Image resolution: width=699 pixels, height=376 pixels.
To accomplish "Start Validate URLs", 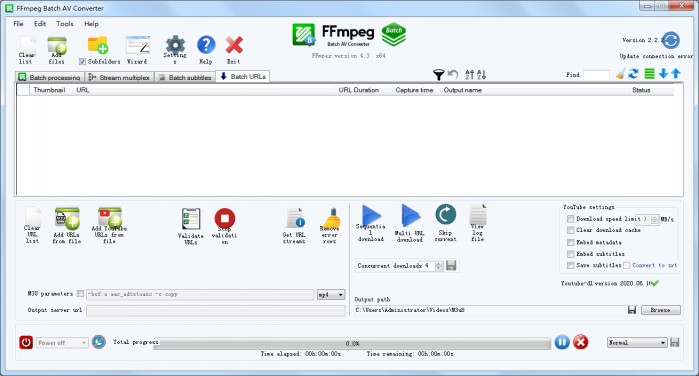I will click(x=191, y=219).
